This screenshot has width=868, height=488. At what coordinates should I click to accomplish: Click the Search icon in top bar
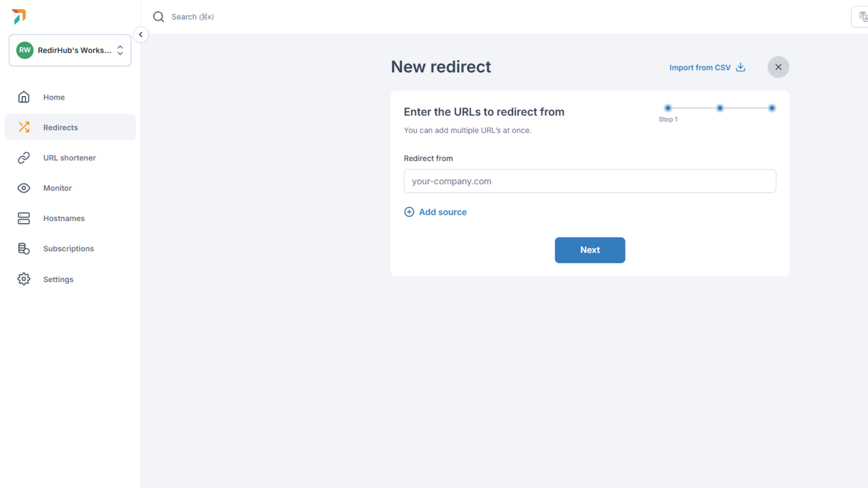158,17
